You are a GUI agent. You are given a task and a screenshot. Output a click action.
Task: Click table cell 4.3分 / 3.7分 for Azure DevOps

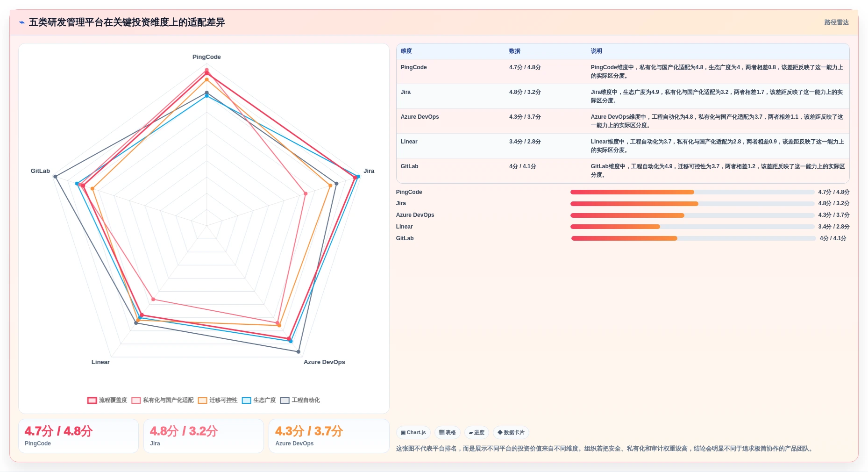(525, 117)
